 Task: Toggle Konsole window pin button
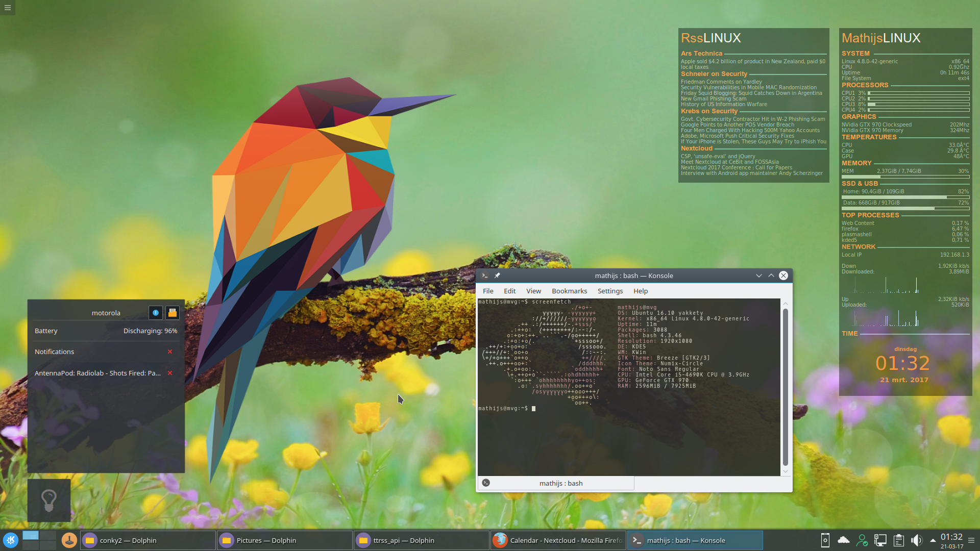[497, 275]
